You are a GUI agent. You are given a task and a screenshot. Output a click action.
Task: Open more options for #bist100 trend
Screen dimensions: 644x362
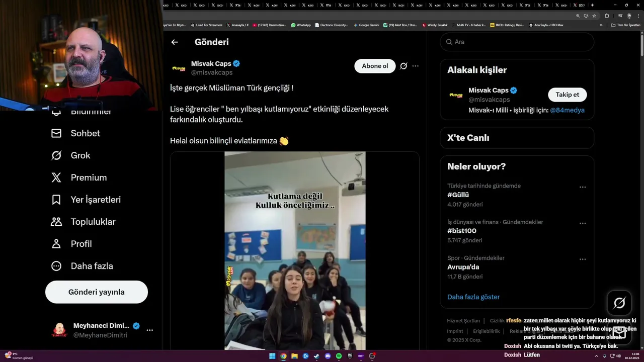583,223
